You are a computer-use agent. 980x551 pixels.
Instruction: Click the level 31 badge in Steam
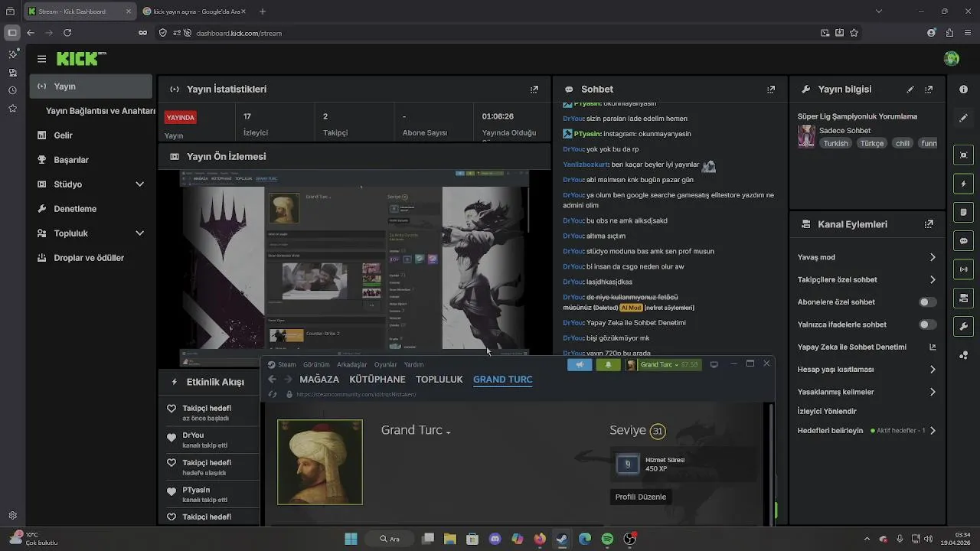pyautogui.click(x=657, y=432)
